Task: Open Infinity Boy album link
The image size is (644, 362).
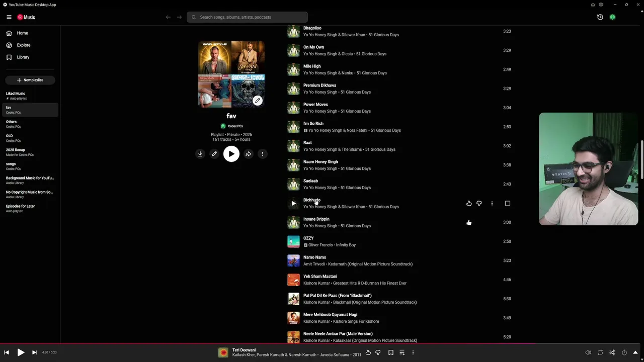Action: pos(346,245)
